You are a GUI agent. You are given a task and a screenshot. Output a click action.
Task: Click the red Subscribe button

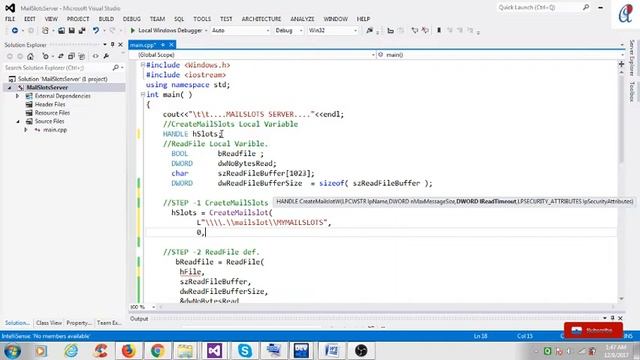(593, 330)
